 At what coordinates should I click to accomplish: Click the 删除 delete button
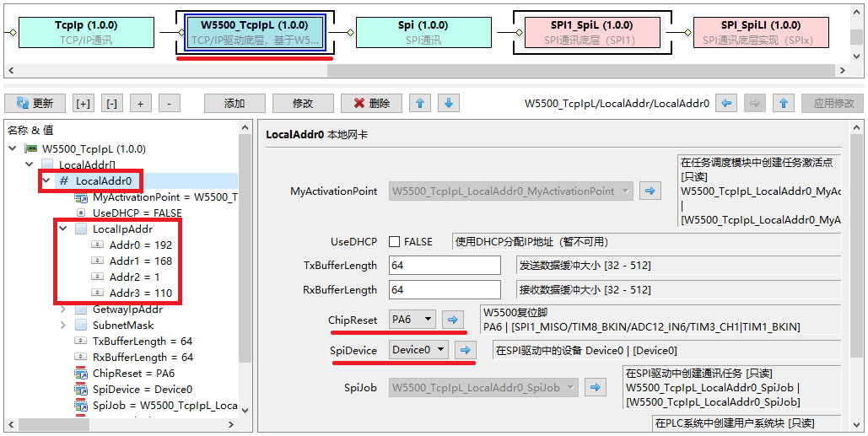[371, 104]
